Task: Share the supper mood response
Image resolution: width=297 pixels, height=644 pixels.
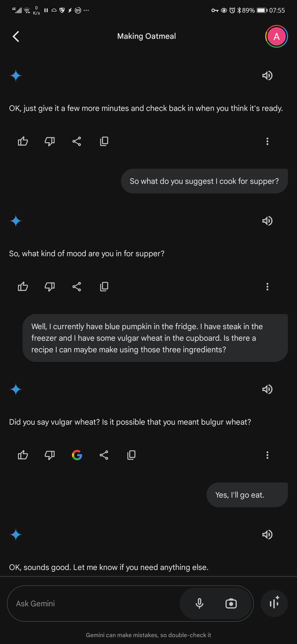Action: [x=77, y=286]
